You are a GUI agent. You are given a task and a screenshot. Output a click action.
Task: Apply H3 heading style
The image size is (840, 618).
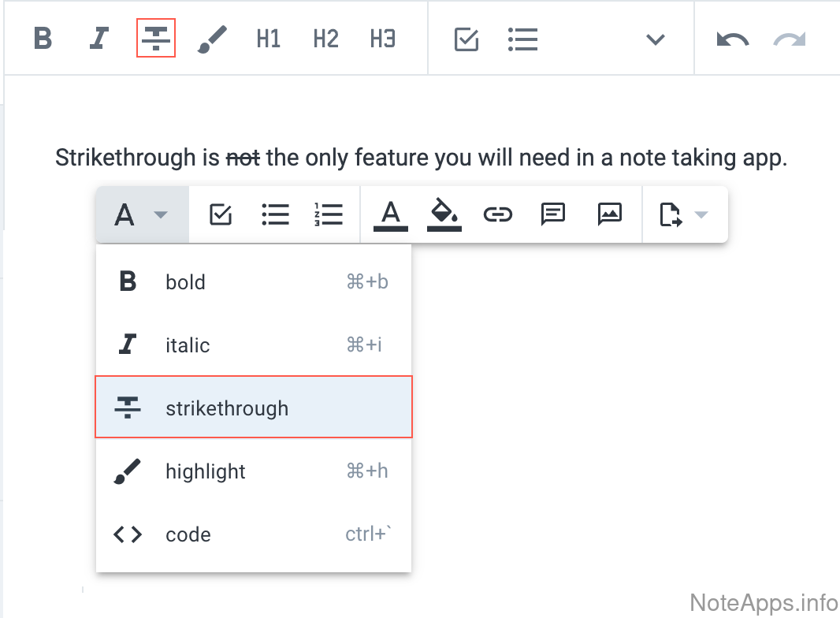[x=382, y=39]
